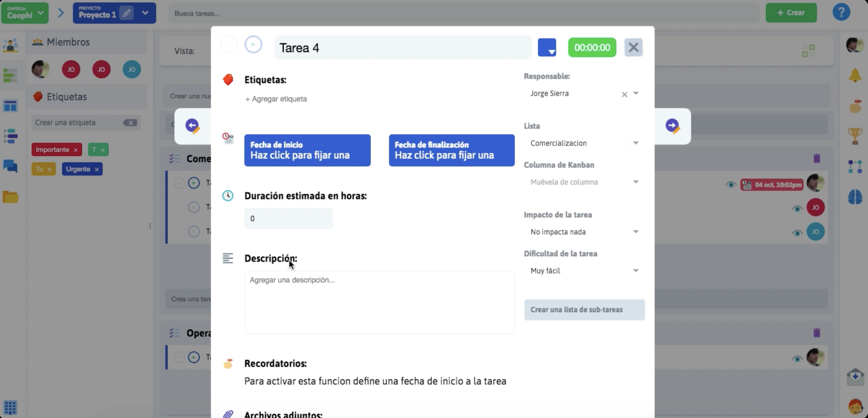The image size is (868, 418).
Task: Expand the Muévela de columna dropdown
Action: (635, 182)
